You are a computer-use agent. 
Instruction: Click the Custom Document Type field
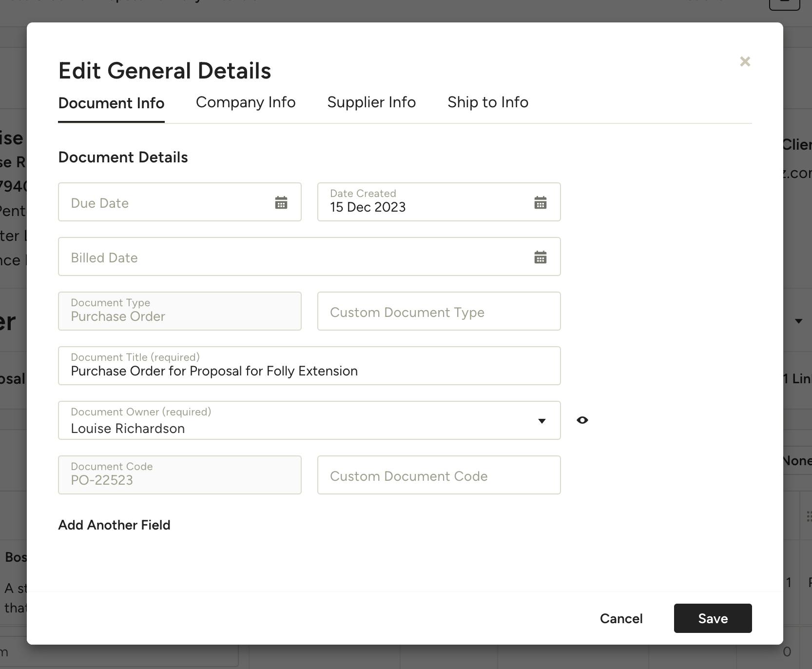click(x=438, y=312)
